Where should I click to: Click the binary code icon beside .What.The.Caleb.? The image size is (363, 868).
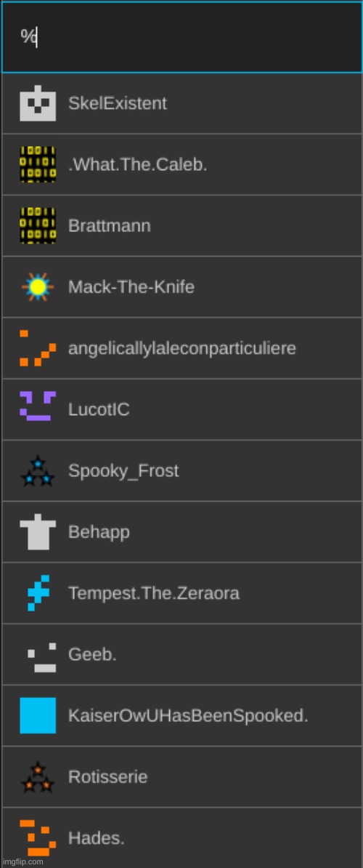pos(38,164)
